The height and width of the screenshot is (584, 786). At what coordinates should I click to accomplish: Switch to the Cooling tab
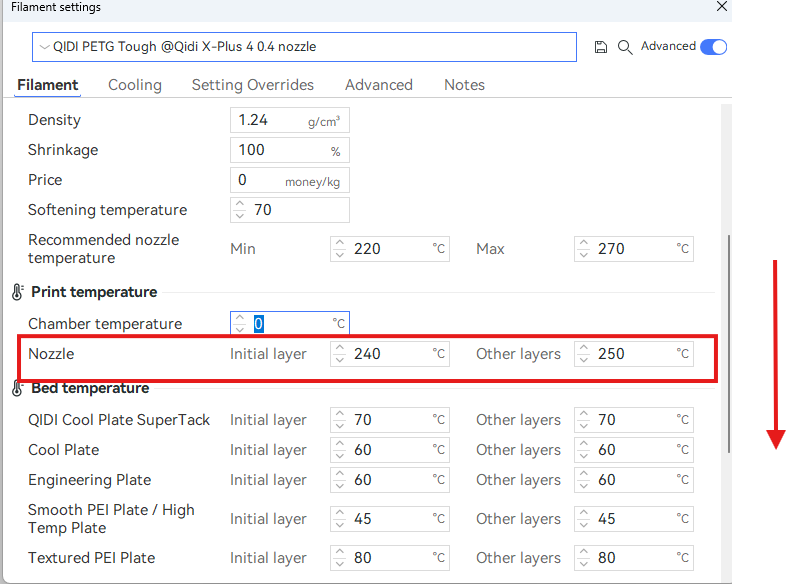135,85
